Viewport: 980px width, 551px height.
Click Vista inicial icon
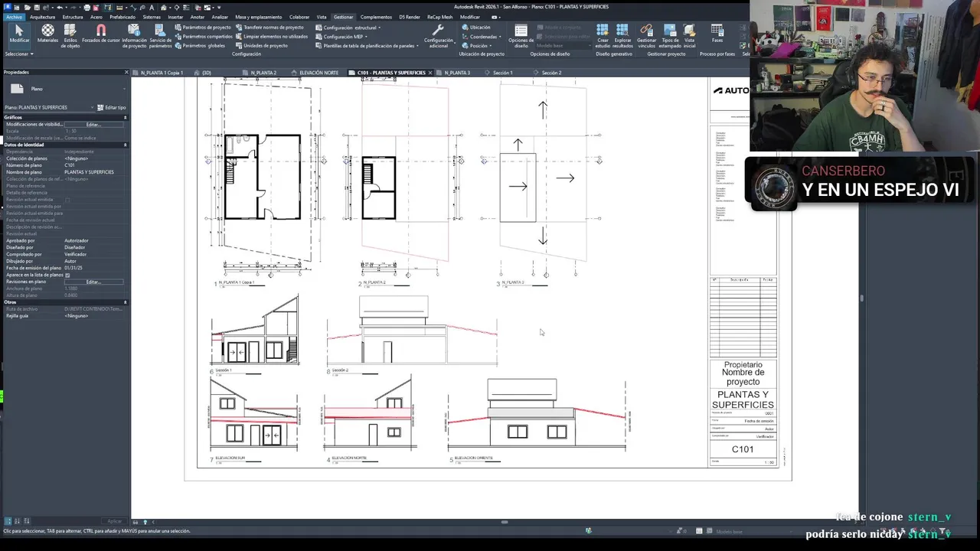(689, 35)
